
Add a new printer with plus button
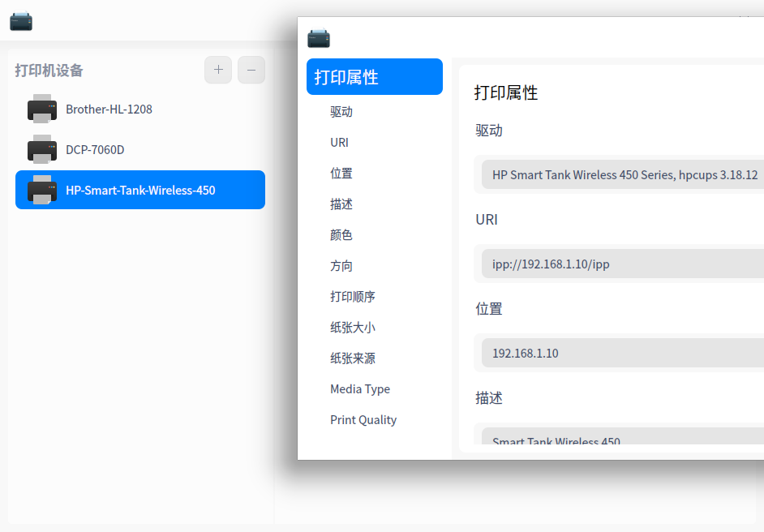[218, 70]
